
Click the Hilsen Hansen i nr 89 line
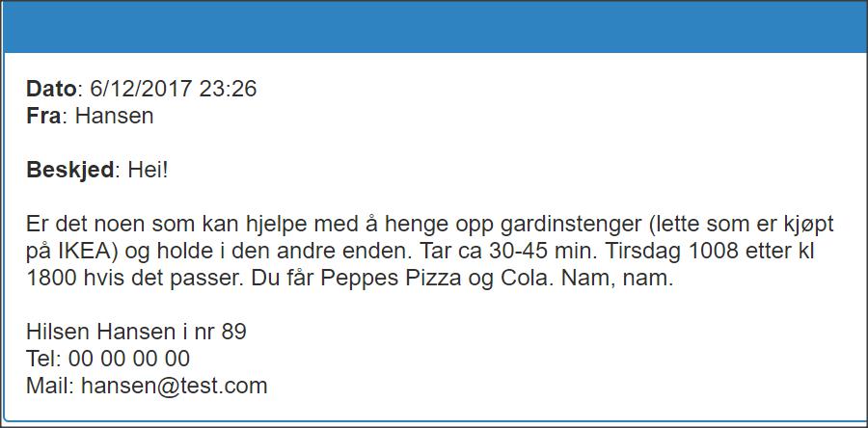point(136,333)
